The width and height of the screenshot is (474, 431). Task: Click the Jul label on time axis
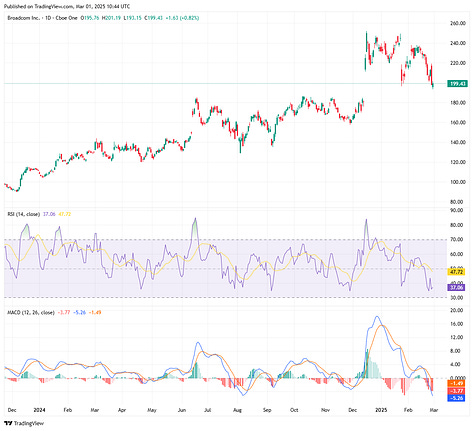point(207,410)
